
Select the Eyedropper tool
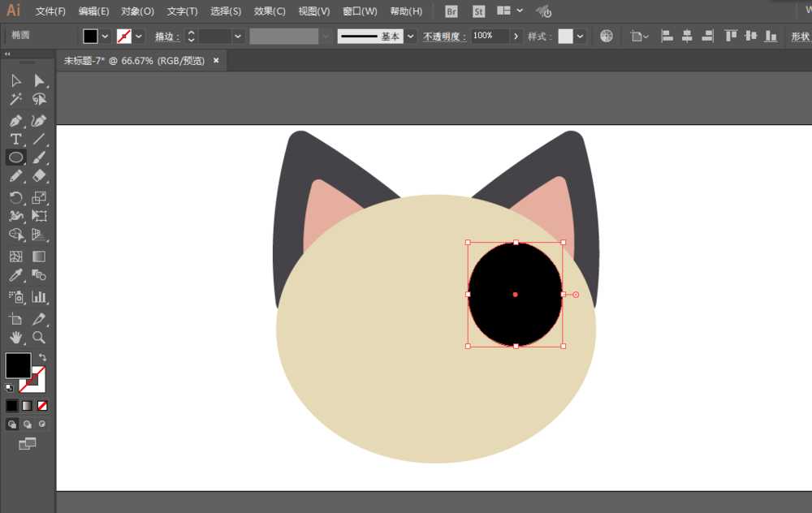15,275
